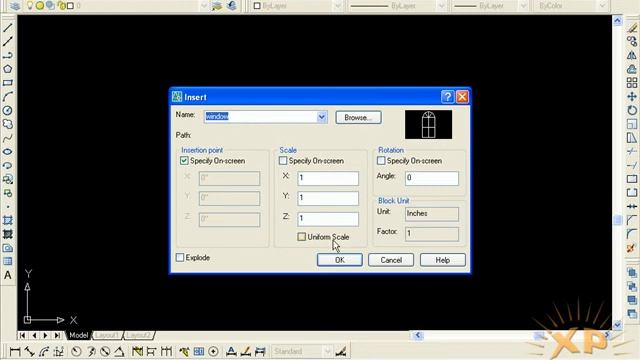Click the vertical scrollbar up arrow
Screen dimensions: 640x360
[x=617, y=20]
